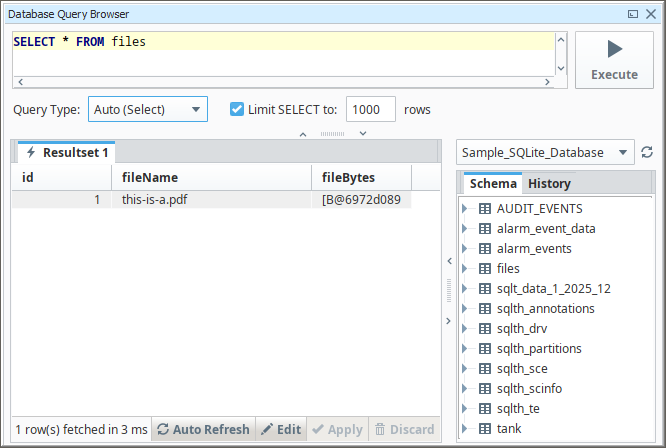Click the row limit input field
Screen dimensions: 666x448
[370, 109]
